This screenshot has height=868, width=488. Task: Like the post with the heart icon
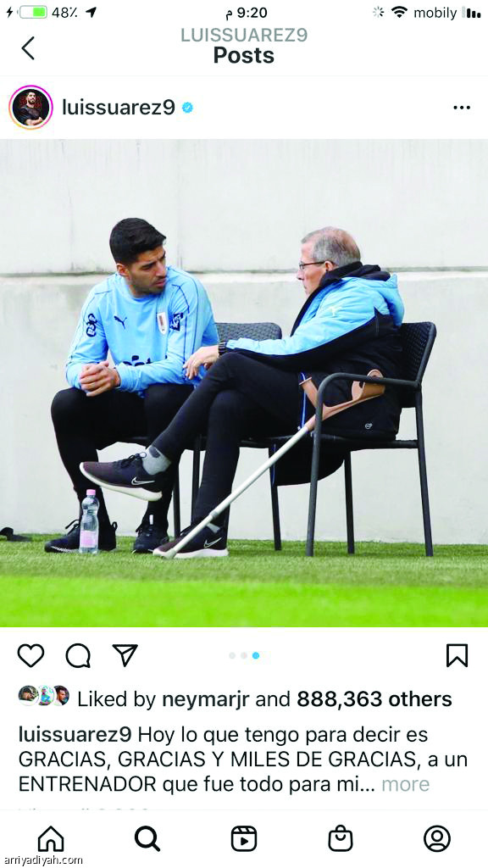click(30, 655)
